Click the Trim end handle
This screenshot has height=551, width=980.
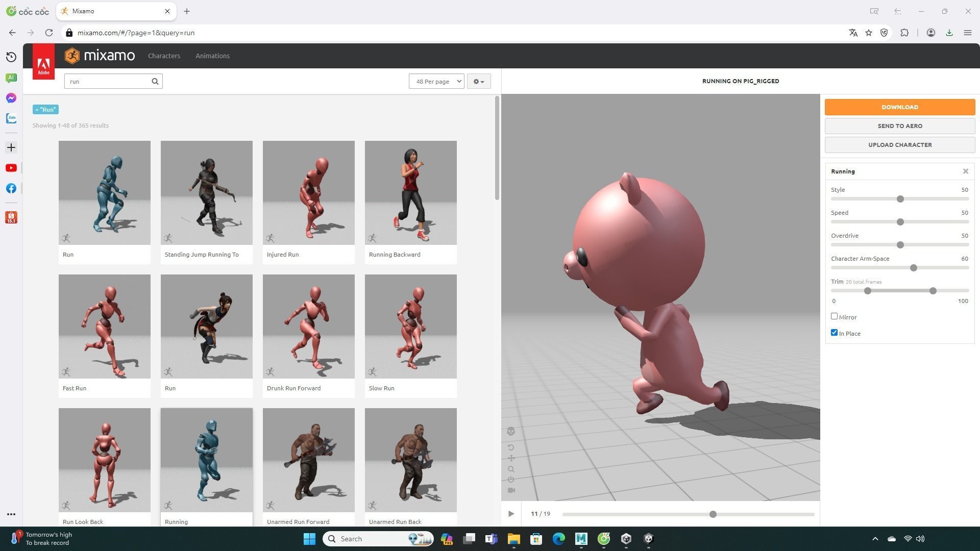point(933,291)
